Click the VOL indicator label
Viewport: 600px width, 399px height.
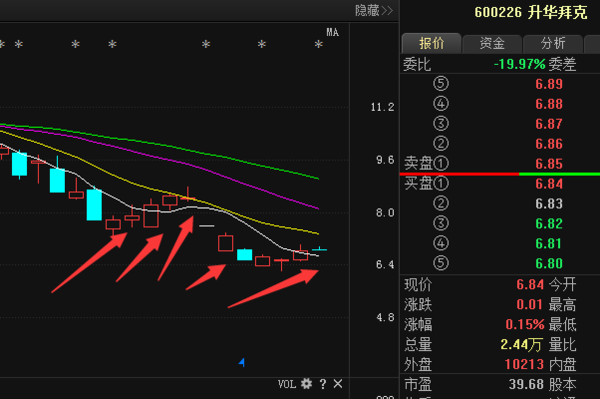tap(287, 384)
